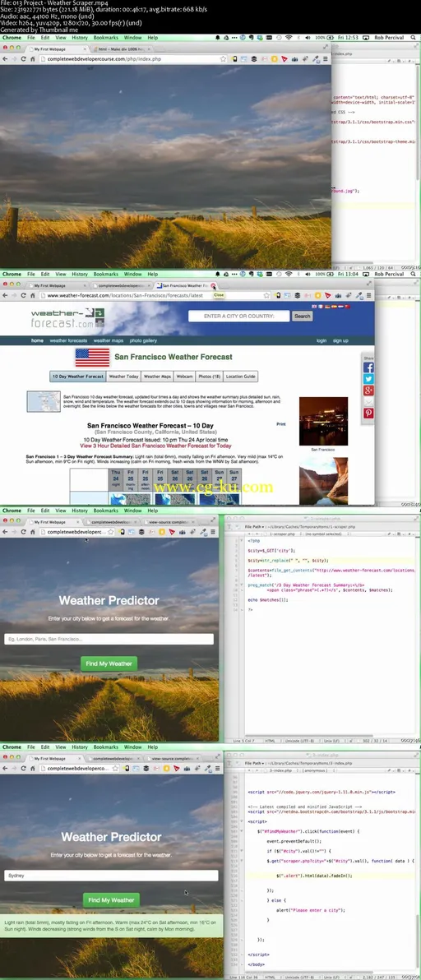The height and width of the screenshot is (980, 421).
Task: Click the 'sign up' link on weather-forecast.com
Action: tap(340, 340)
